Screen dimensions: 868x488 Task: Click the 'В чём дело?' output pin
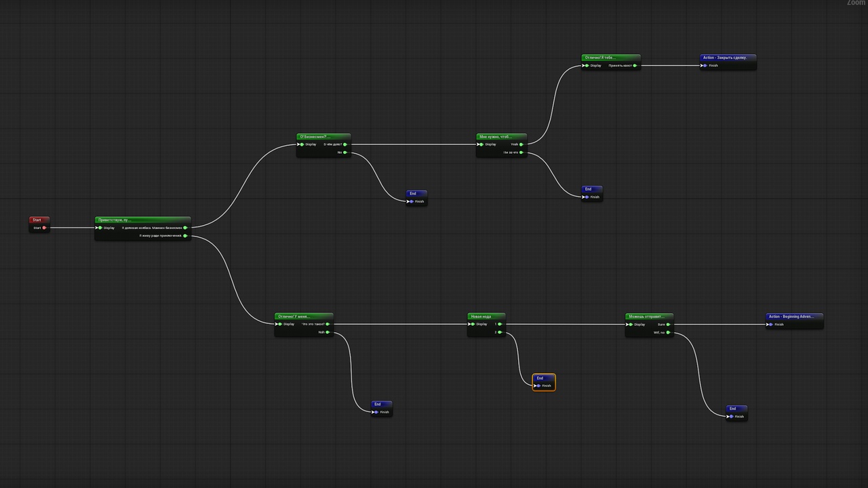(x=345, y=144)
